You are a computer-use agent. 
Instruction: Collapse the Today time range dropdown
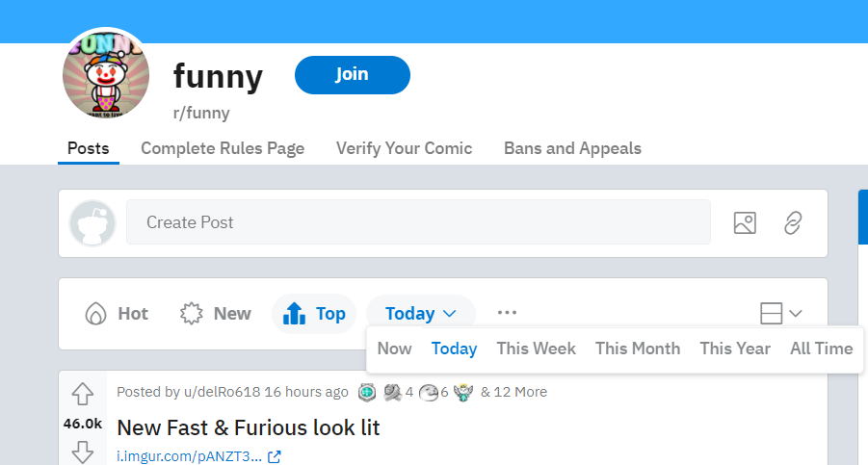[x=420, y=314]
